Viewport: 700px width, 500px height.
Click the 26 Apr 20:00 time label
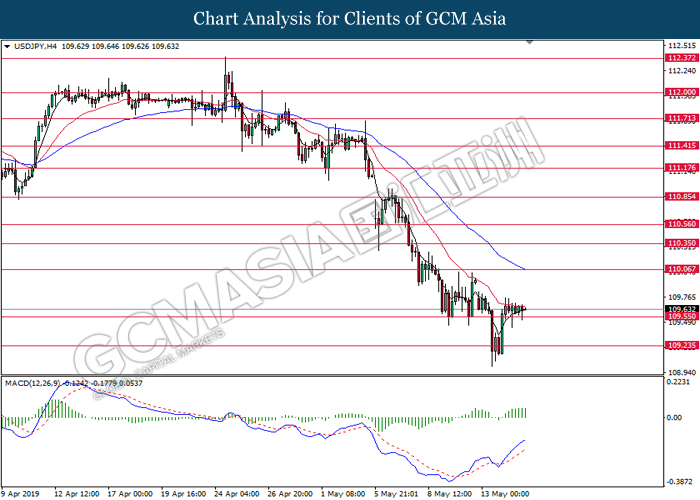coord(290,494)
